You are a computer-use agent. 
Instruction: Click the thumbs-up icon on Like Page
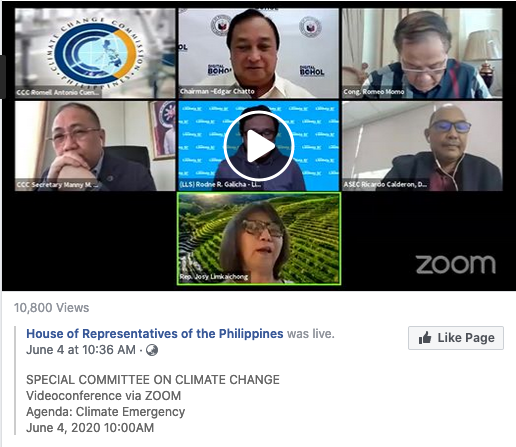tap(425, 338)
